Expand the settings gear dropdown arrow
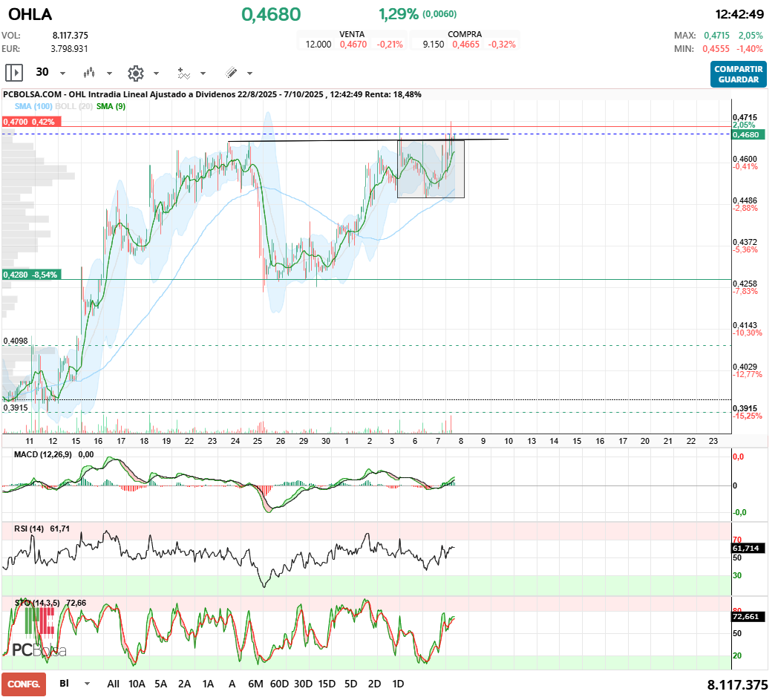This screenshot has height=700, width=778. [156, 73]
